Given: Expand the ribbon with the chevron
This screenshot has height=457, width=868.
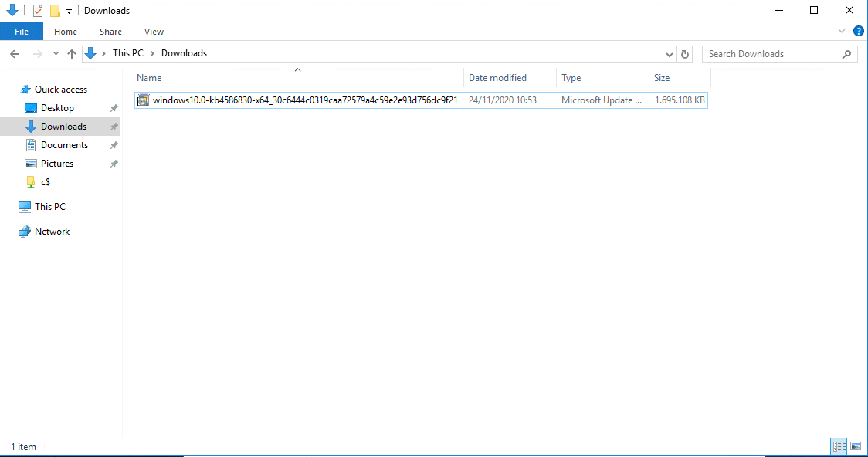Looking at the screenshot, I should click(842, 32).
